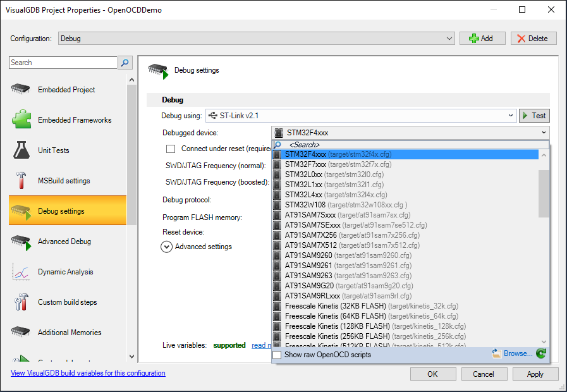Click the device list scrollbar thumb
The width and height of the screenshot is (567, 392).
pos(544,194)
